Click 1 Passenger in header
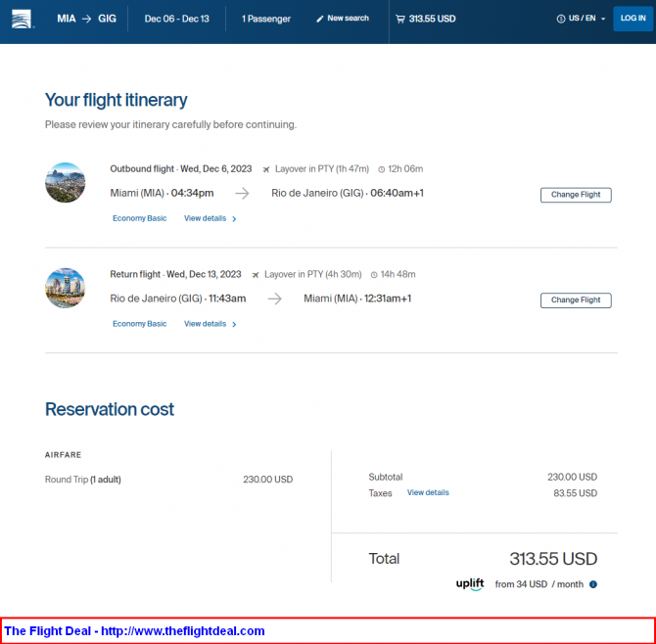656x644 pixels. pos(266,19)
